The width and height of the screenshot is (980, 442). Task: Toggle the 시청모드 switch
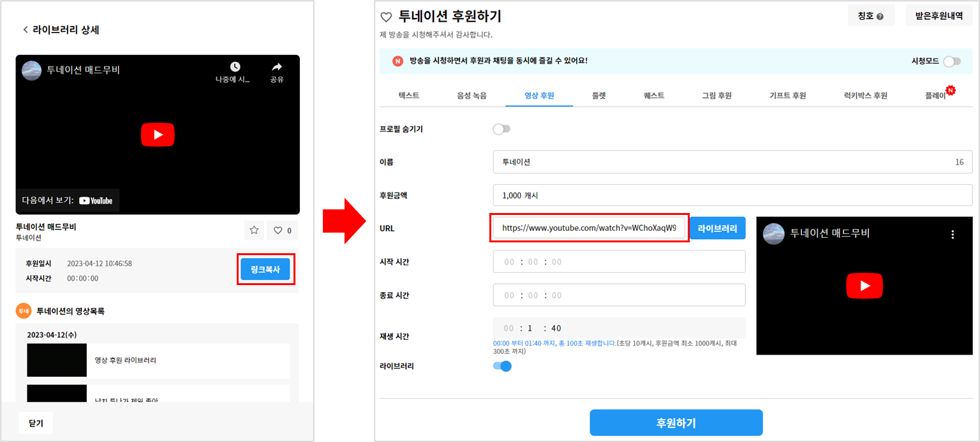(x=951, y=61)
